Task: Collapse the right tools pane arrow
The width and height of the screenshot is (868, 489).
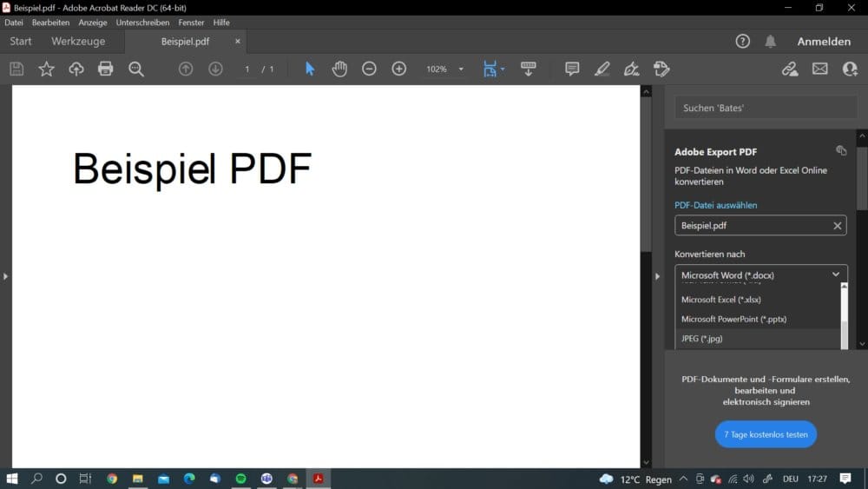Action: coord(657,276)
